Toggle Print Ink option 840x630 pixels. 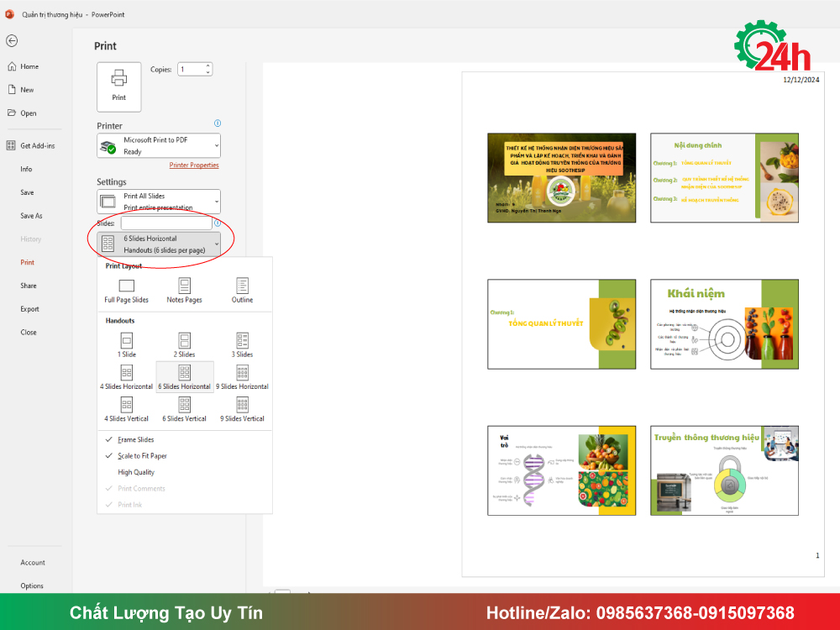[130, 505]
